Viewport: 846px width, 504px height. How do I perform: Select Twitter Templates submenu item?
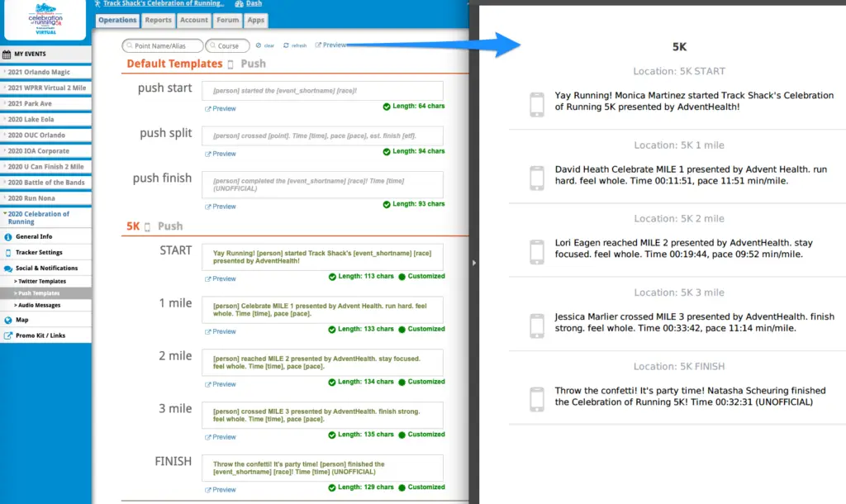coord(42,281)
